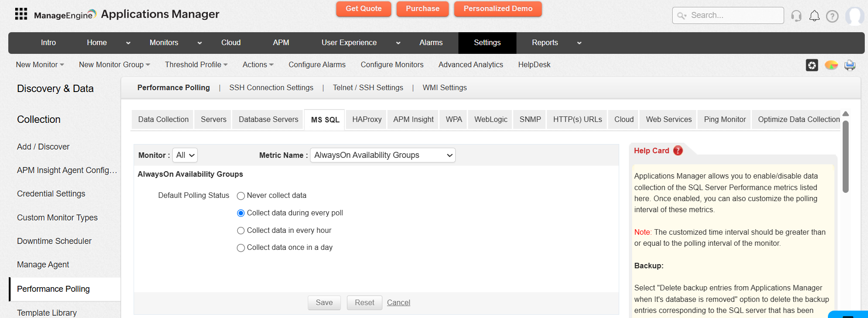Image resolution: width=868 pixels, height=318 pixels.
Task: Click the Save button
Action: point(324,303)
